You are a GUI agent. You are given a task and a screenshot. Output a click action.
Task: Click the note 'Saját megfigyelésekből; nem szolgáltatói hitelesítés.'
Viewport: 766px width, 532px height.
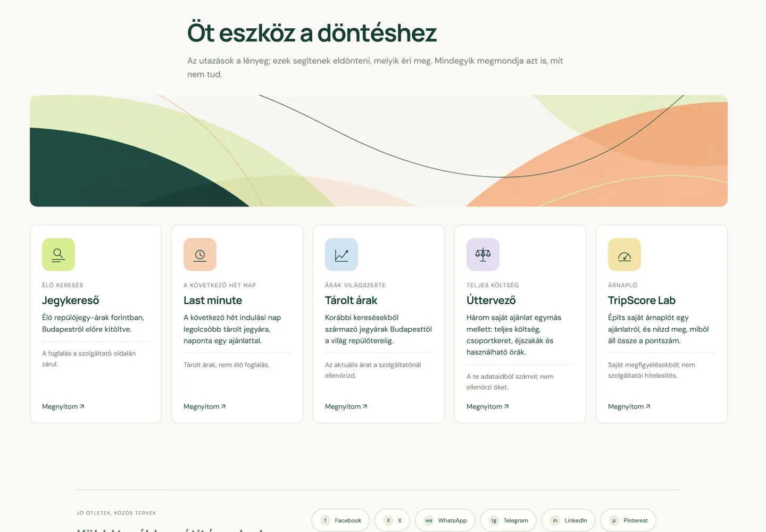coord(652,370)
